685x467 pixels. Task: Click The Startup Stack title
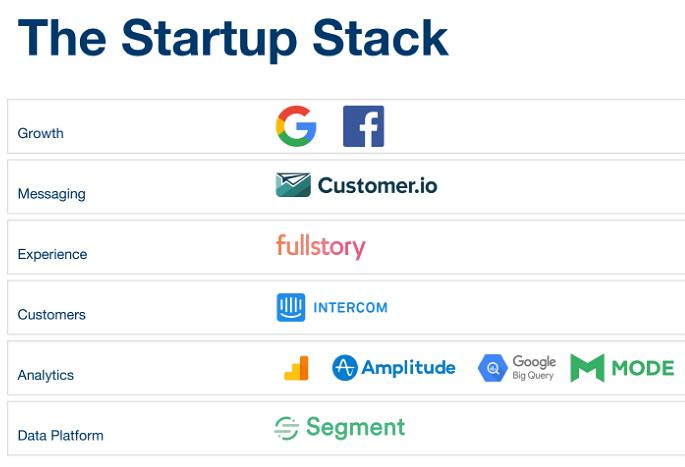233,39
